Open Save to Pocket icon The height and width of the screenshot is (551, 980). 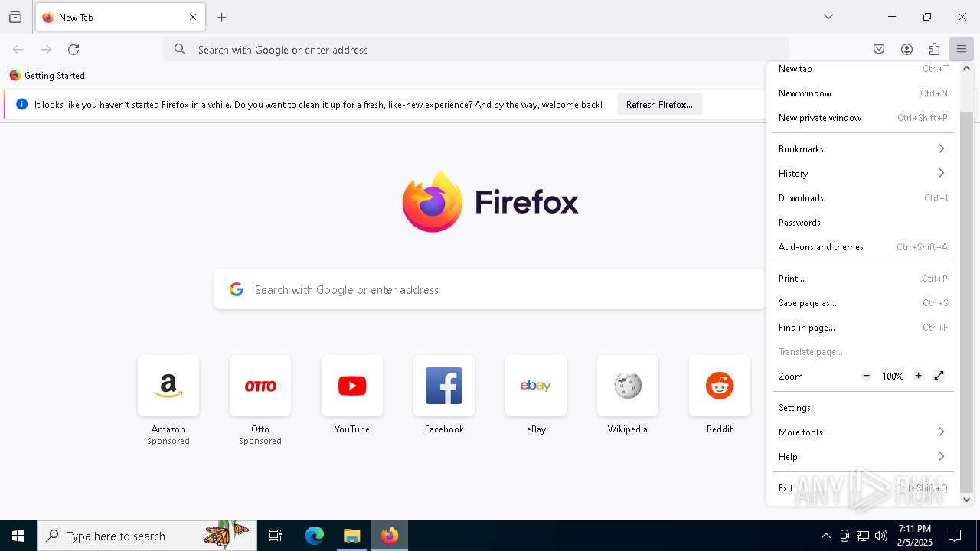[879, 50]
